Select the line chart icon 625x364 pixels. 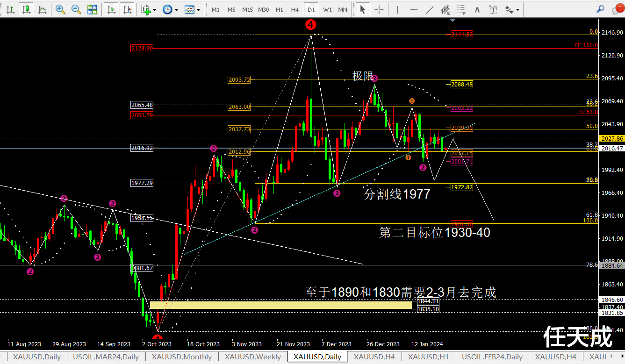coord(42,9)
